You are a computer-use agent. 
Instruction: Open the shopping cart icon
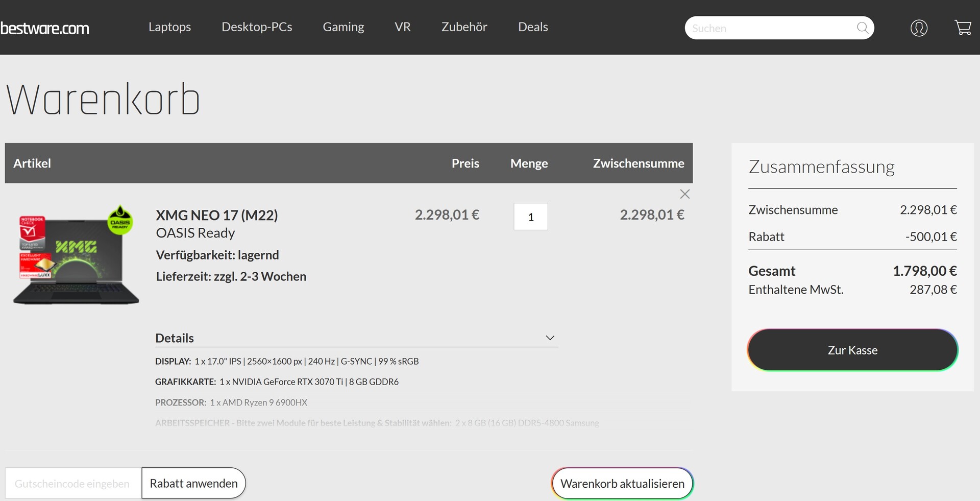(x=963, y=28)
